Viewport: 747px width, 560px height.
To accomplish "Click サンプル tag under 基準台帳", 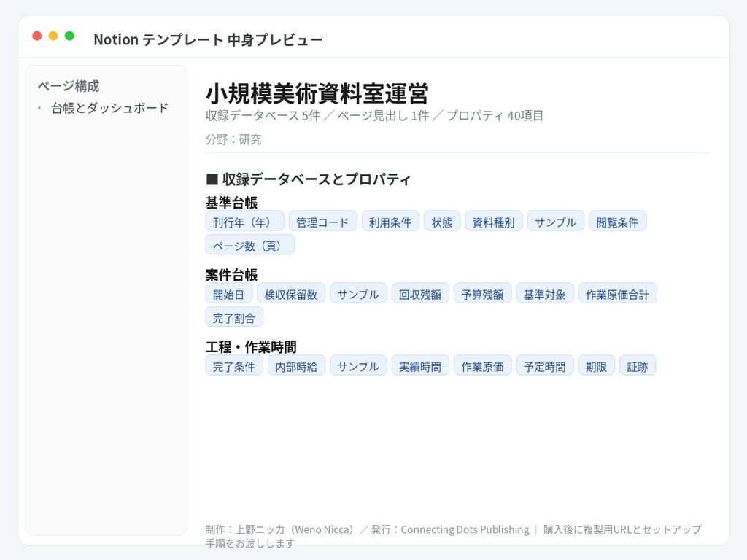I will coord(555,221).
